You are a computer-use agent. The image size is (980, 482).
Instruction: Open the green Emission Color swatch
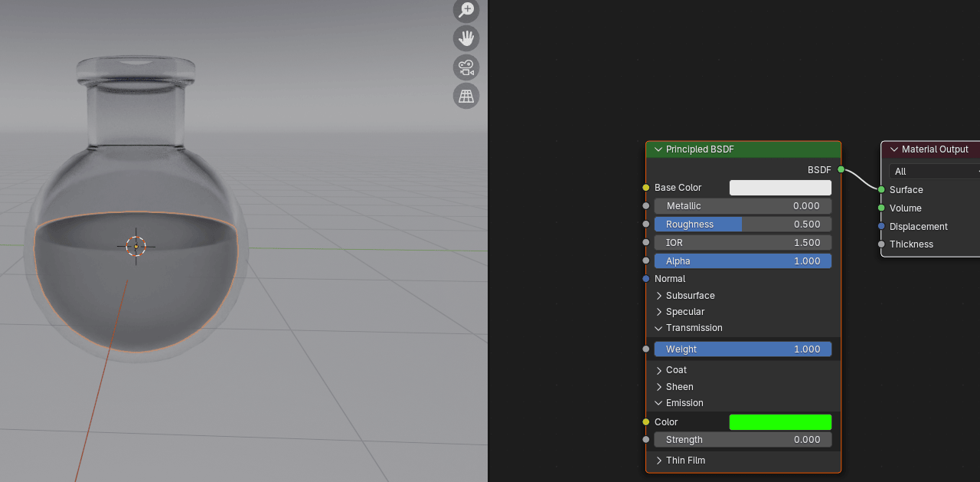tap(779, 422)
